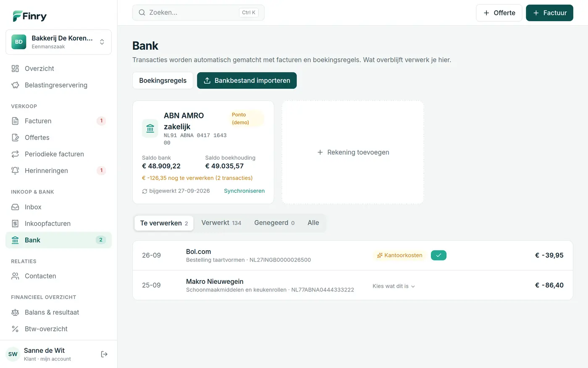Click the repeat arrows icon for Periodieke facturen

pos(15,154)
